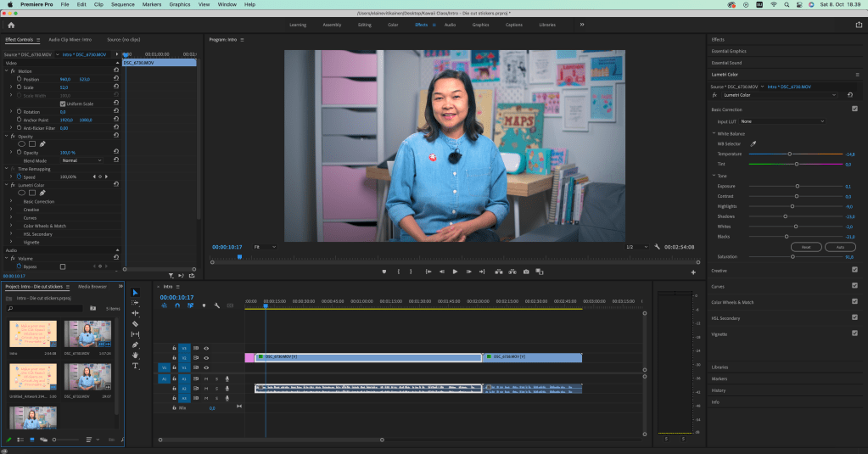This screenshot has height=454, width=868.
Task: Click the Home icon in workspace bar
Action: 11,25
